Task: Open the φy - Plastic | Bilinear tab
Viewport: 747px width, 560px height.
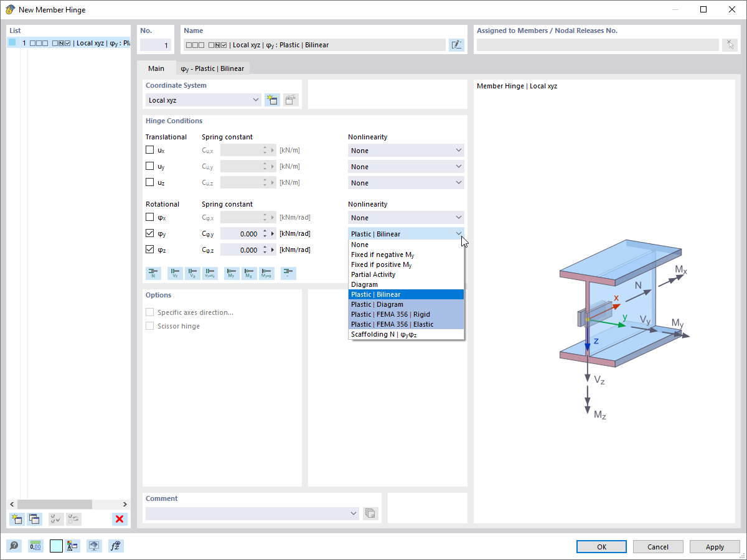Action: point(214,68)
